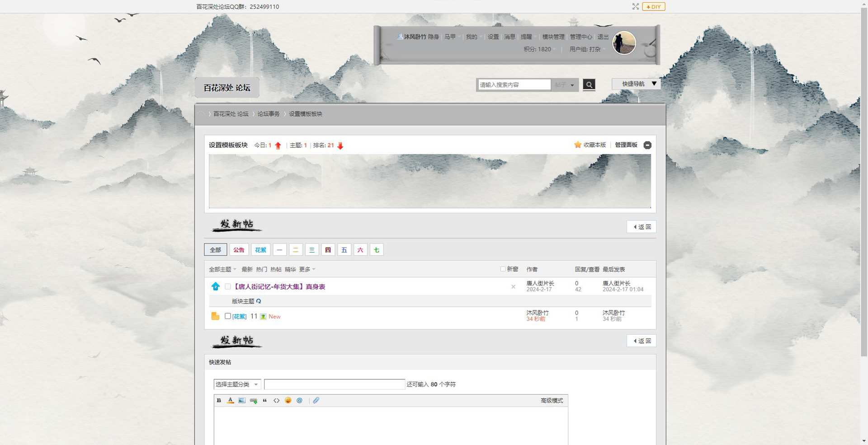Insert a quote block in editor
This screenshot has width=868, height=445.
tap(265, 400)
